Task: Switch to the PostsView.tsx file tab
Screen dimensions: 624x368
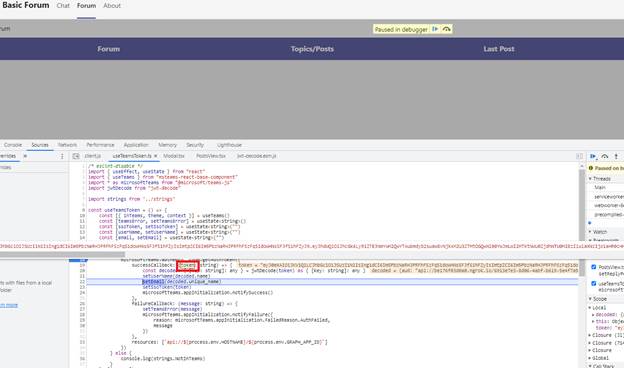Action: click(x=211, y=156)
